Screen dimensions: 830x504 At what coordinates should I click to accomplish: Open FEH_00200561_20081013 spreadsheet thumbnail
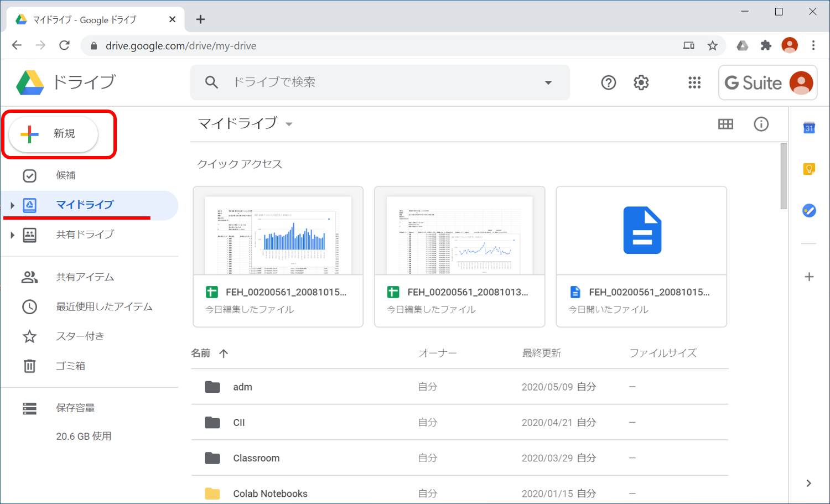460,231
